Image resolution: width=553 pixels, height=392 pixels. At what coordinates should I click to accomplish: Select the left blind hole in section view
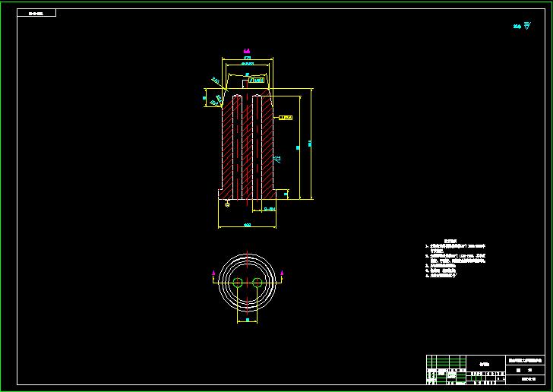point(237,147)
